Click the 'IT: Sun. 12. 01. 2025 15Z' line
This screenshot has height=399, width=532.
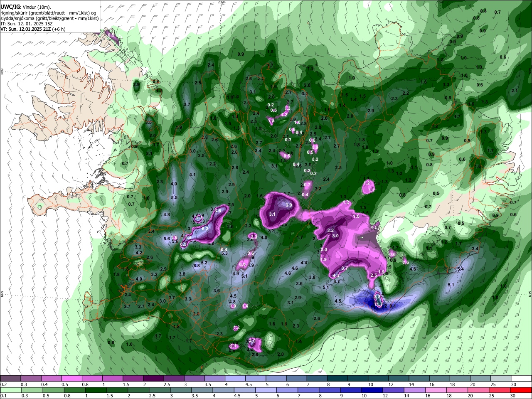coord(27,24)
